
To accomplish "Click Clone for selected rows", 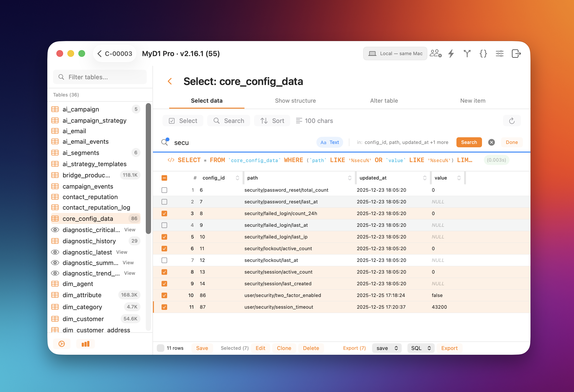I will tap(284, 348).
